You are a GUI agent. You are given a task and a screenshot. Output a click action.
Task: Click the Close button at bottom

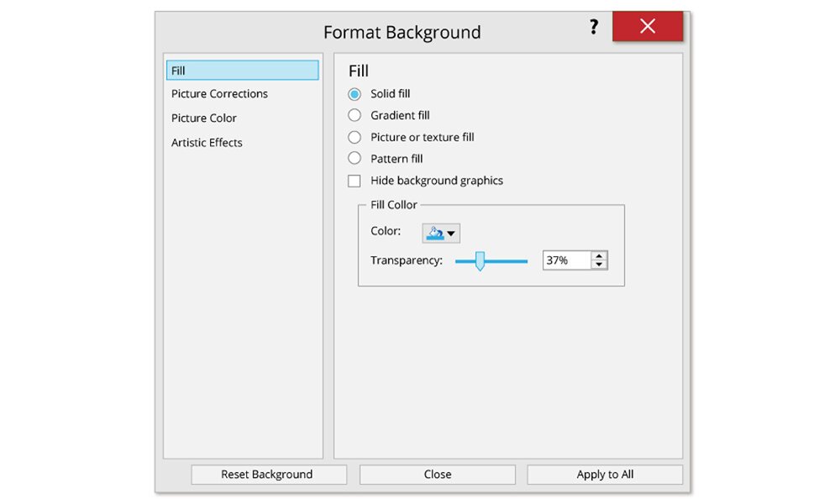point(437,475)
